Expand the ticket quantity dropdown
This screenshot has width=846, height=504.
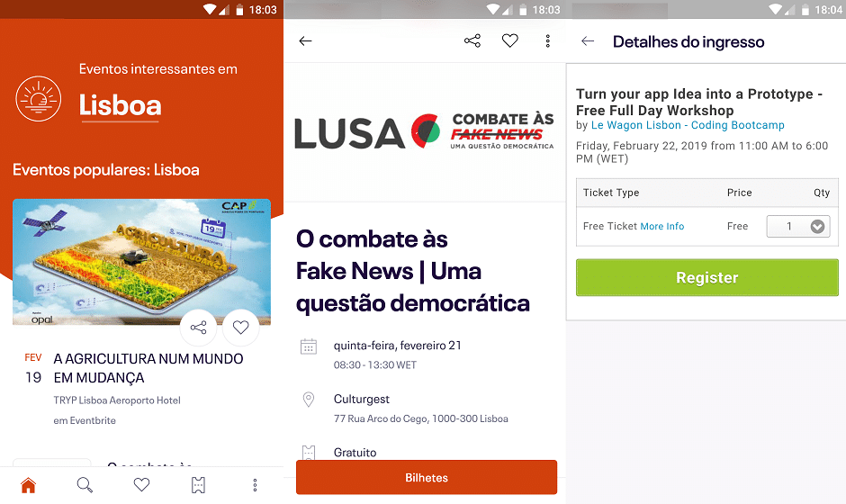click(x=798, y=226)
